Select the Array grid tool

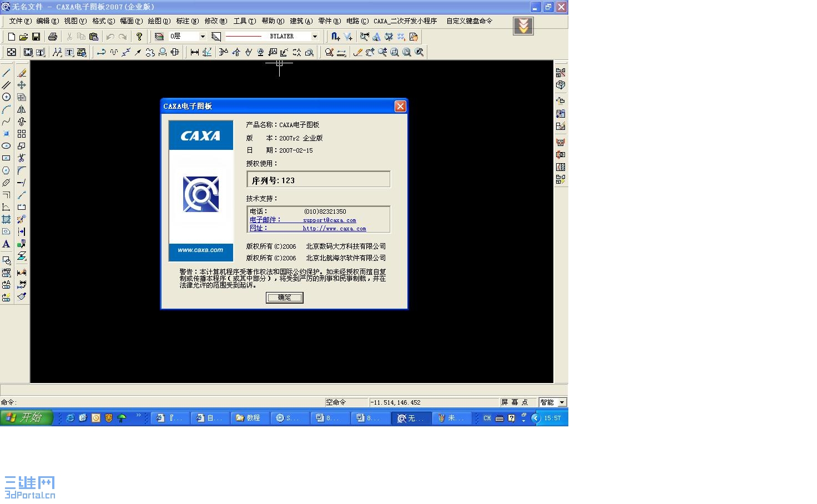pyautogui.click(x=22, y=134)
